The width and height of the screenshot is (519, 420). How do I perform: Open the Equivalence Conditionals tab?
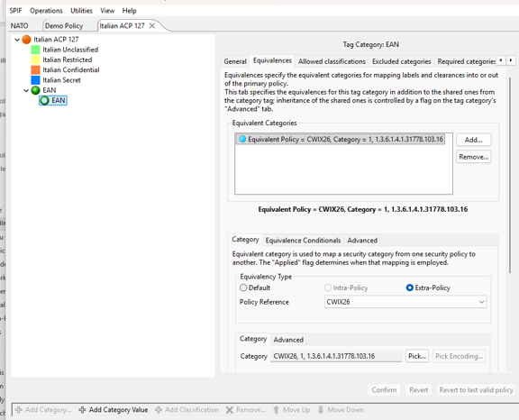pyautogui.click(x=303, y=241)
